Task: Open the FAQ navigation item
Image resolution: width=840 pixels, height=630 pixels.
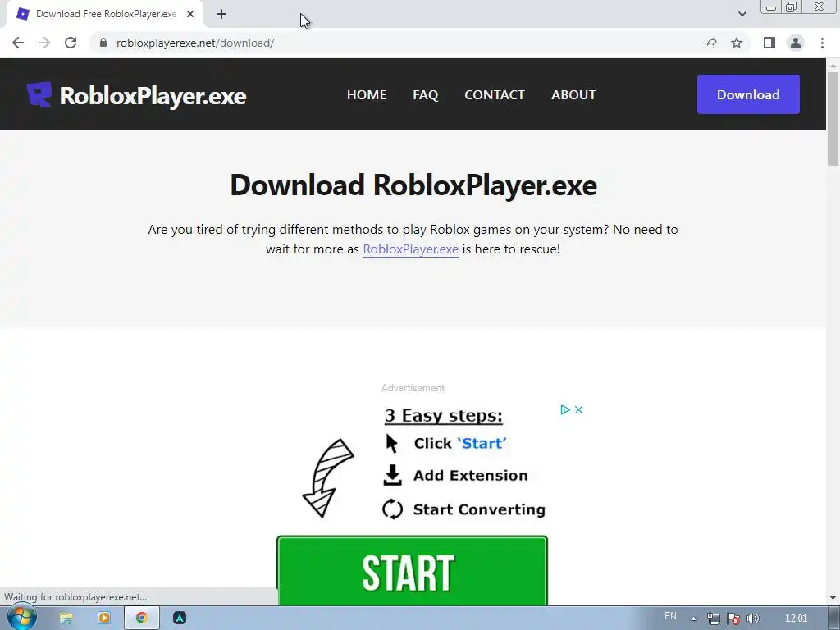Action: coord(426,95)
